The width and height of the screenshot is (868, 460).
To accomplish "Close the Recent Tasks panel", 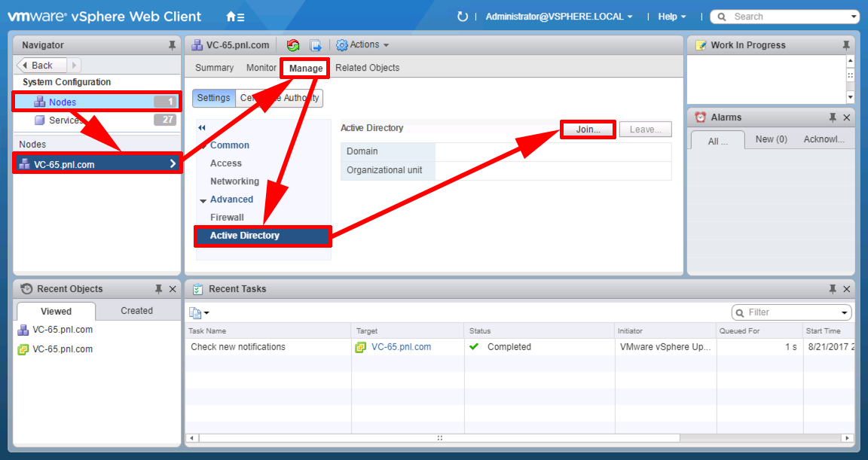I will 846,288.
